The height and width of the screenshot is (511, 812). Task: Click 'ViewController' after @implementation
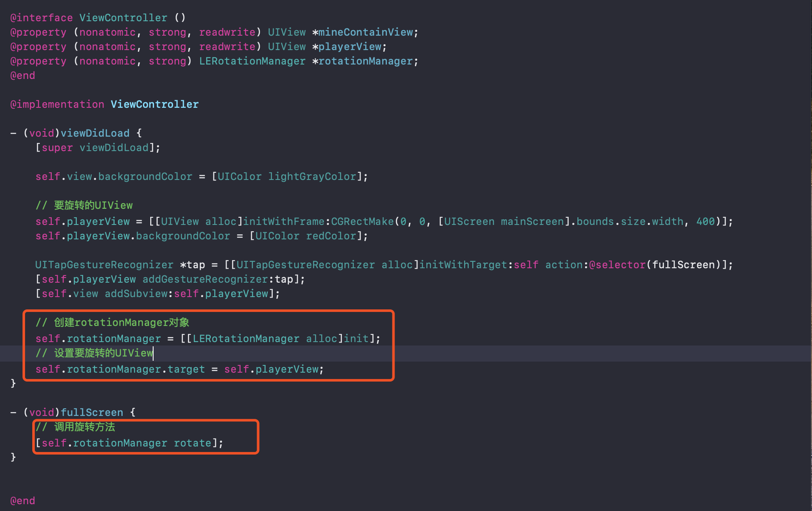[155, 104]
